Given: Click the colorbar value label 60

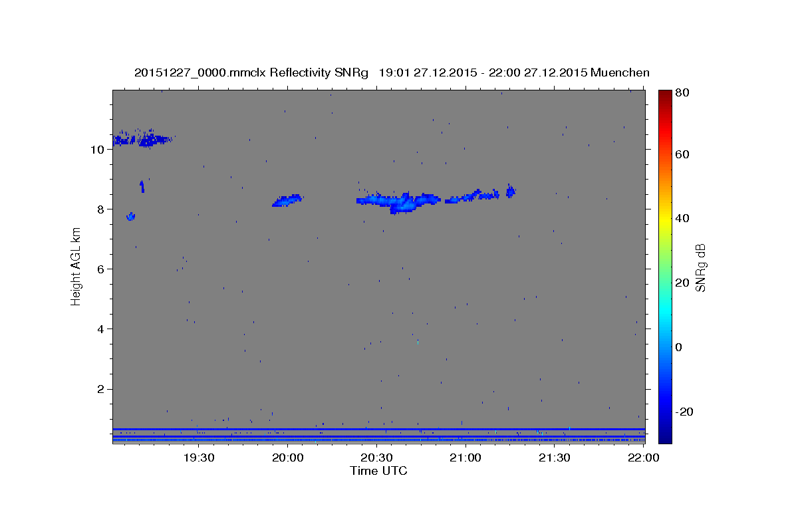Looking at the screenshot, I should coord(682,154).
